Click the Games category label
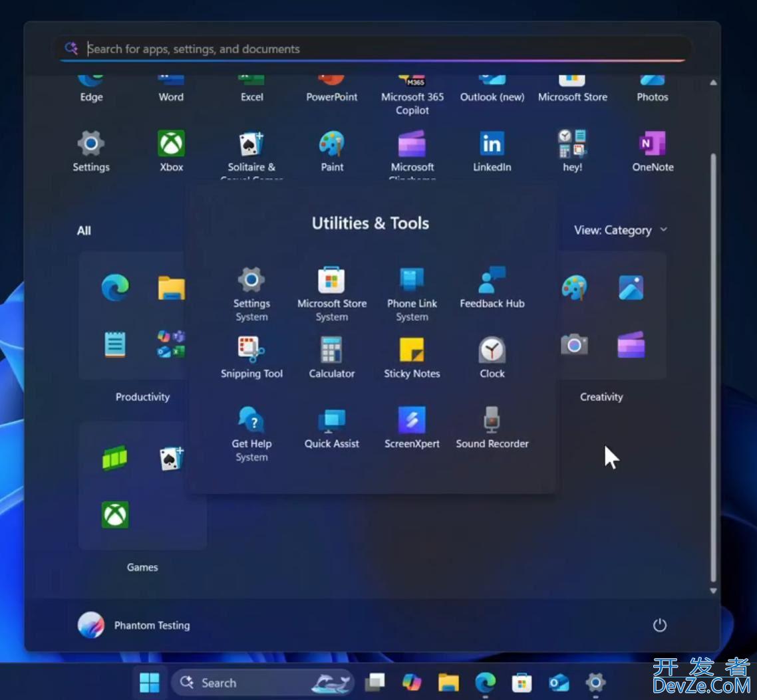The height and width of the screenshot is (700, 757). click(x=142, y=567)
